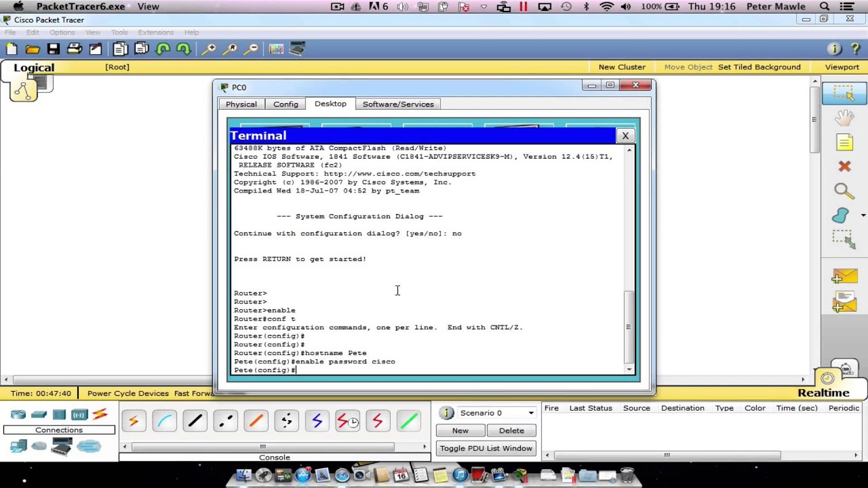Open the Drawing Palette icon
The height and width of the screenshot is (488, 868).
pyautogui.click(x=276, y=49)
